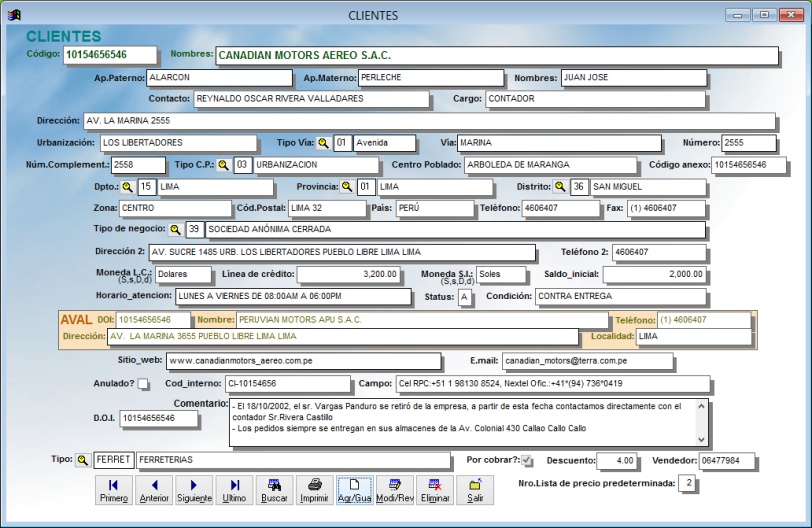Edit the E.mail field
This screenshot has width=812, height=528.
pos(587,361)
